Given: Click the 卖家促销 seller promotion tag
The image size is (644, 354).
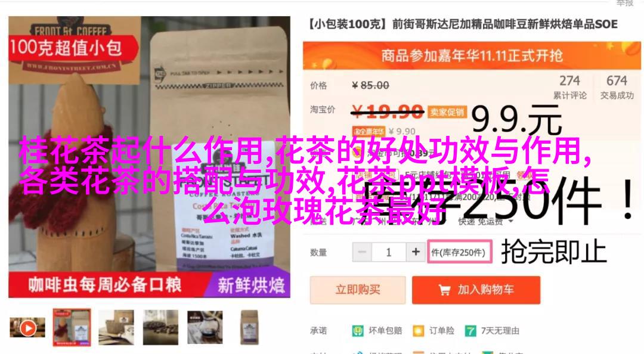Looking at the screenshot, I should coord(447,111).
